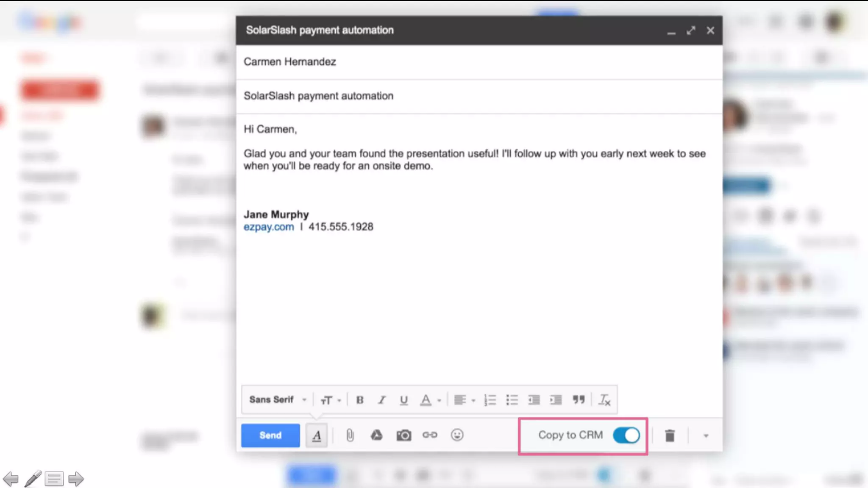Discard the draft with the trash icon

pyautogui.click(x=670, y=435)
